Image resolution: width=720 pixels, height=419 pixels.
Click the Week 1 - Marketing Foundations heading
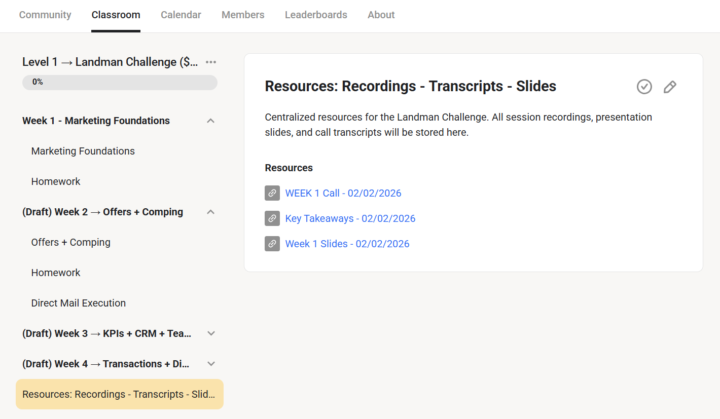click(x=96, y=121)
